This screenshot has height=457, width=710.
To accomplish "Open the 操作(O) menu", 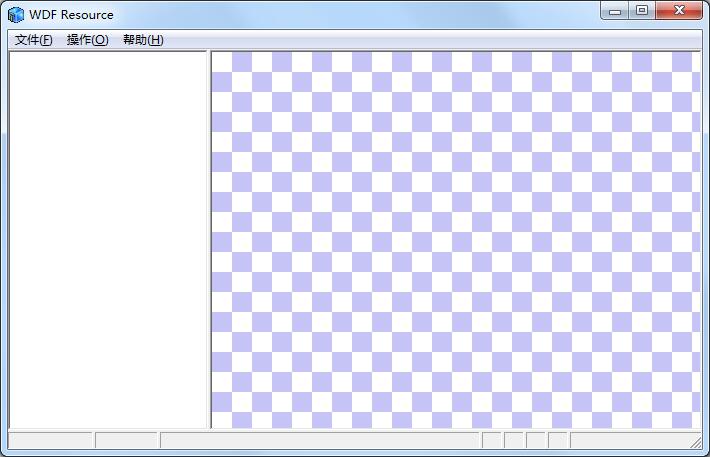I will [x=87, y=40].
